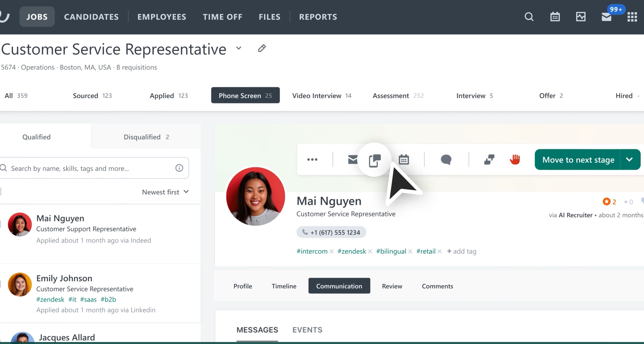This screenshot has height=344, width=644.
Task: Switch to the Video Interview stage tab
Action: point(321,96)
